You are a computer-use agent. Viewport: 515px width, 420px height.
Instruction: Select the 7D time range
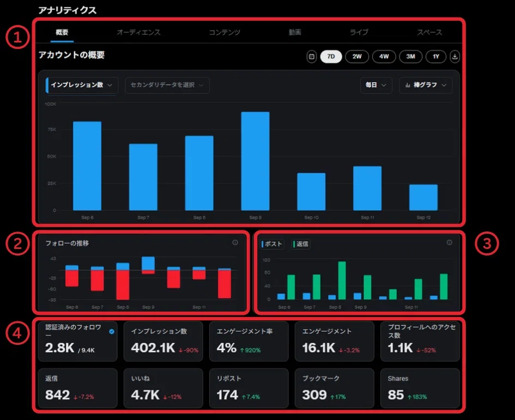[331, 57]
